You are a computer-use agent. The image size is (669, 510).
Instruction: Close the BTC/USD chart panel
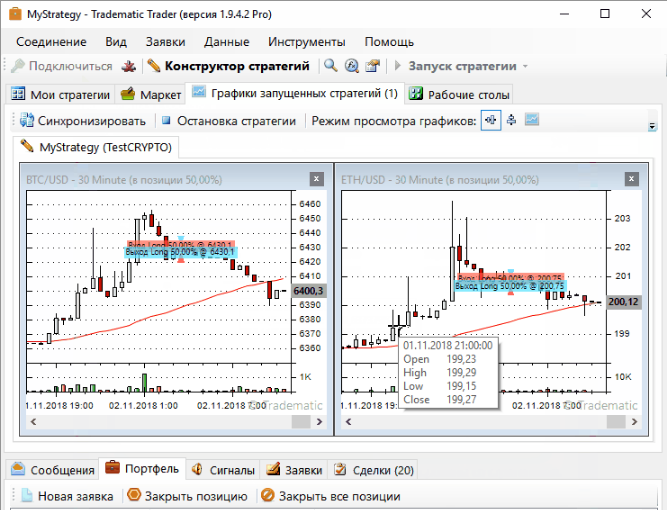pyautogui.click(x=316, y=179)
